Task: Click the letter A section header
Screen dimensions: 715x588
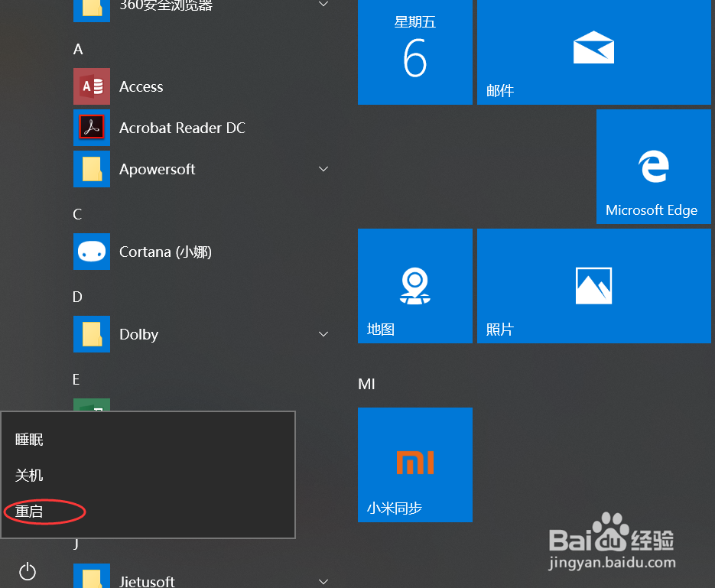Action: point(78,49)
